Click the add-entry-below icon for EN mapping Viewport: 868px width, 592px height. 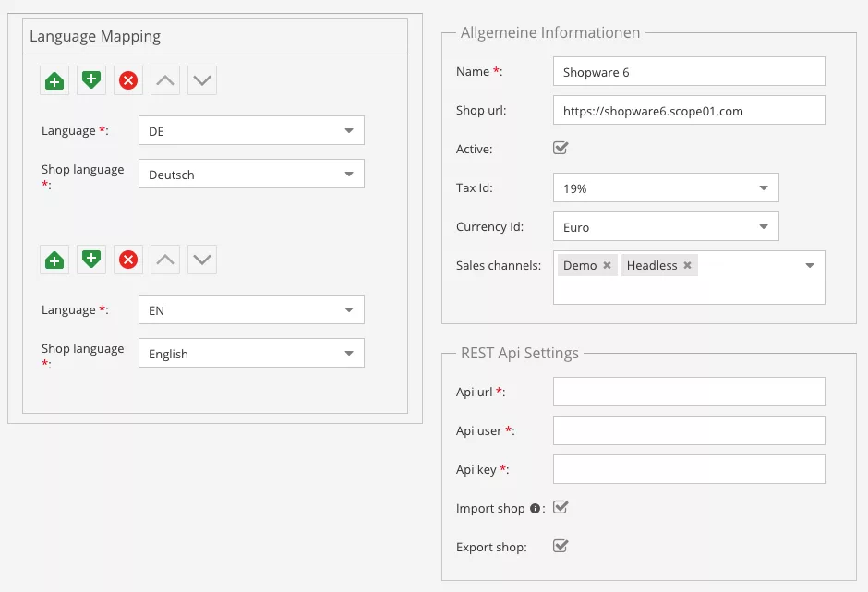91,260
